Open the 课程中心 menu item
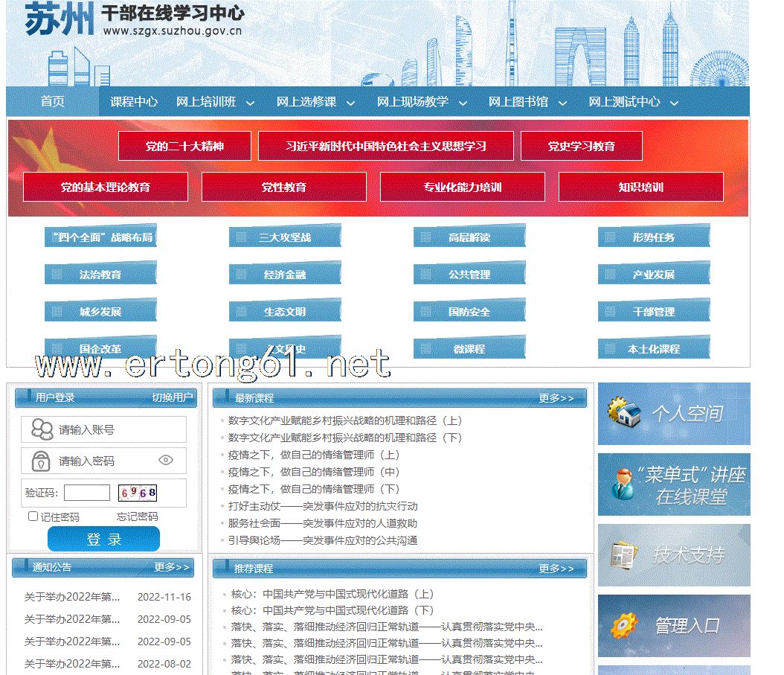Image resolution: width=784 pixels, height=675 pixels. coord(134,102)
